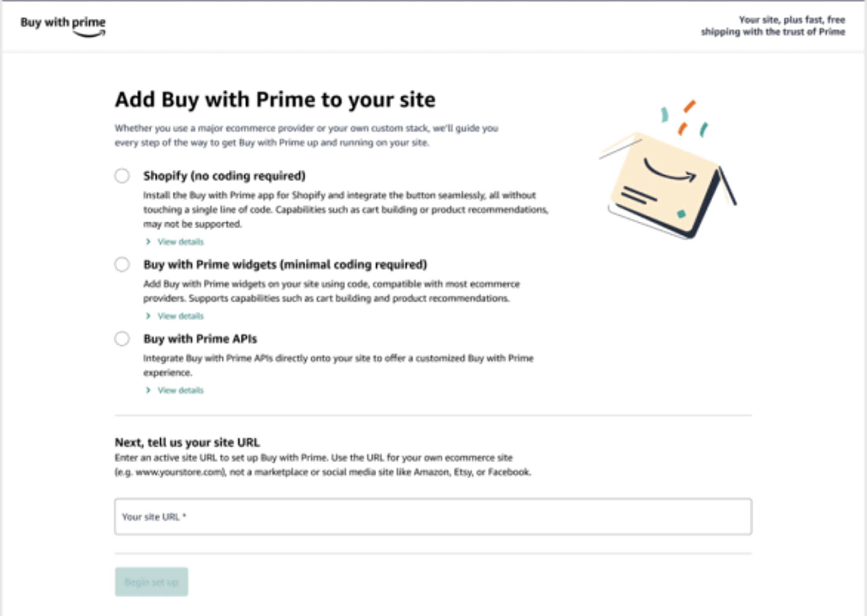Click the Buy with Prime logo
Viewport: 867px width, 616px height.
click(63, 26)
